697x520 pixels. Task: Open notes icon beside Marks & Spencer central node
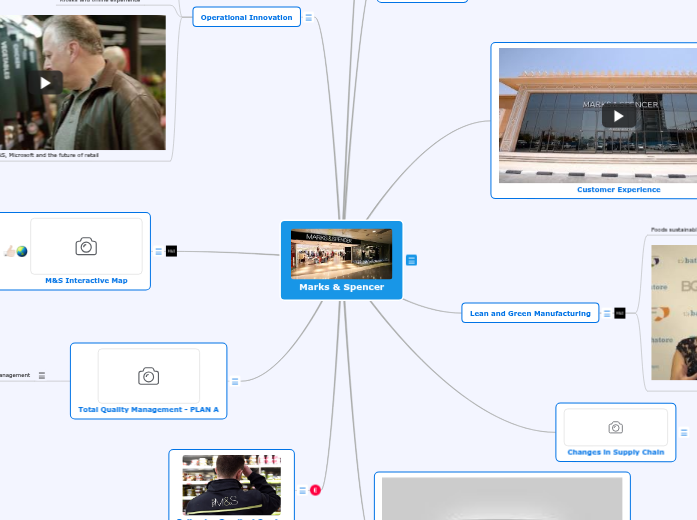pos(412,260)
